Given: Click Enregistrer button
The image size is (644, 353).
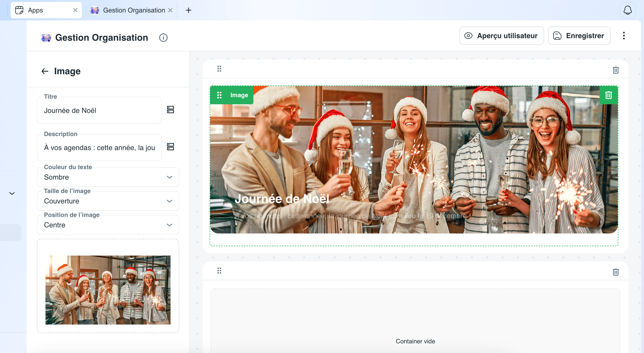Looking at the screenshot, I should click(579, 36).
